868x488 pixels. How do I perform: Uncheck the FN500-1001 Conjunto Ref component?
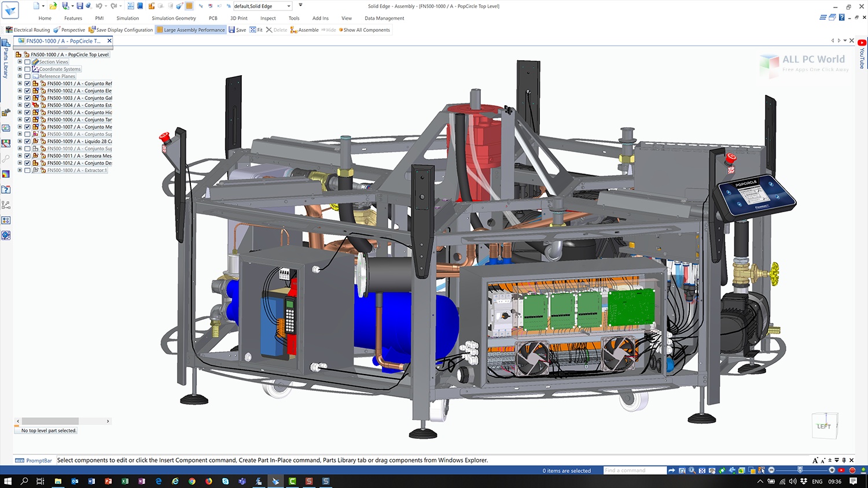coord(27,84)
